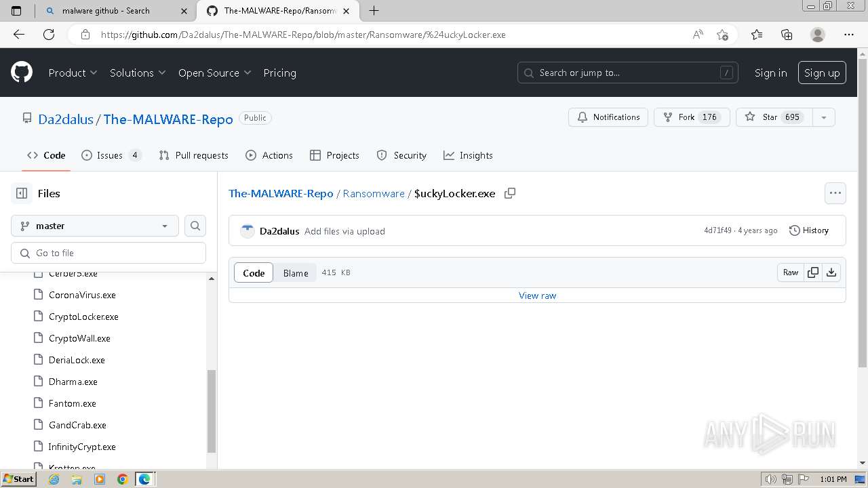Switch to Blame view
The height and width of the screenshot is (488, 868).
(296, 272)
